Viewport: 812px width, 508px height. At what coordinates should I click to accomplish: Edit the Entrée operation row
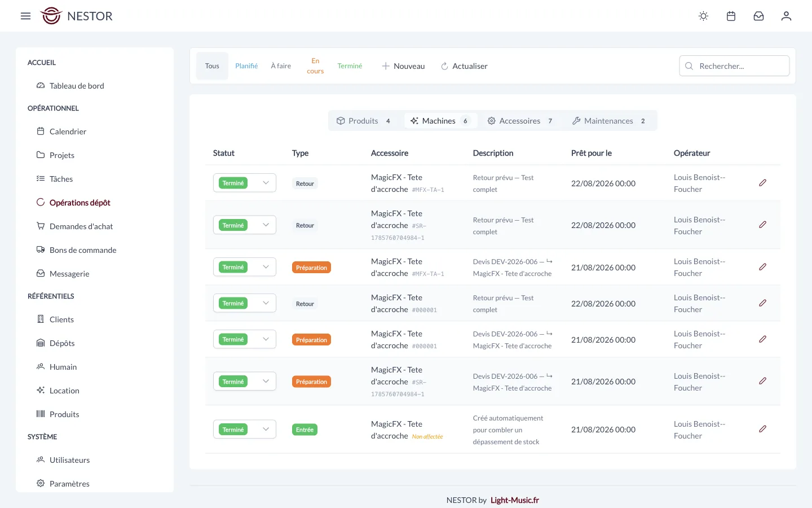[762, 429]
